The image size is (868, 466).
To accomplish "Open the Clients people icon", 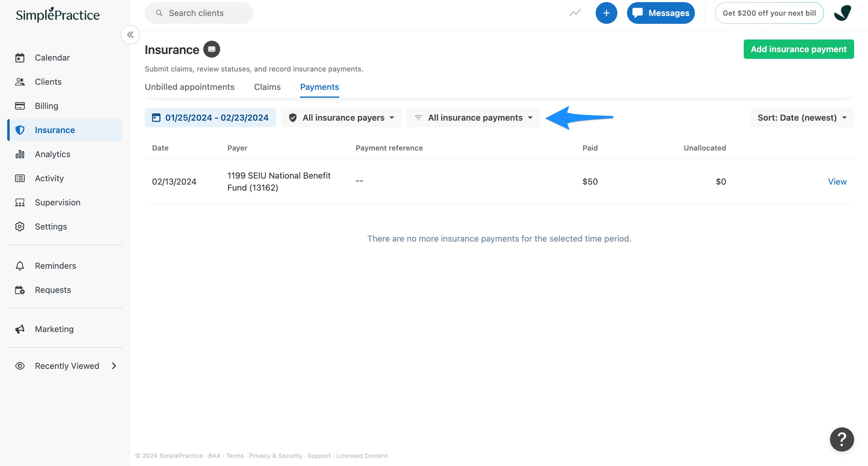I will coord(20,82).
